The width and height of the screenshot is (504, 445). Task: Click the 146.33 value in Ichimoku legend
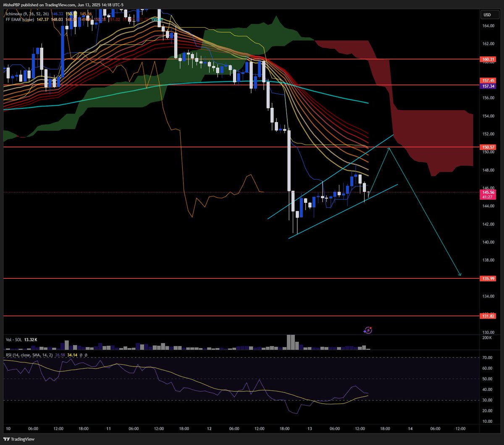click(57, 14)
